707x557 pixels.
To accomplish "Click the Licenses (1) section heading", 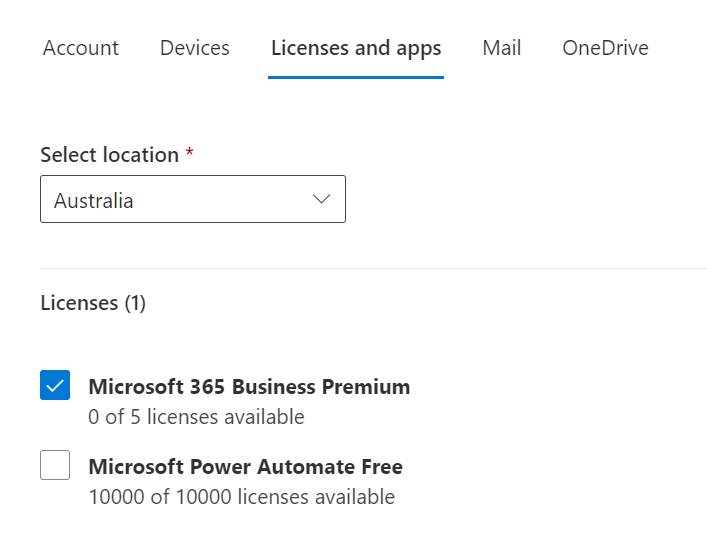I will pyautogui.click(x=93, y=303).
